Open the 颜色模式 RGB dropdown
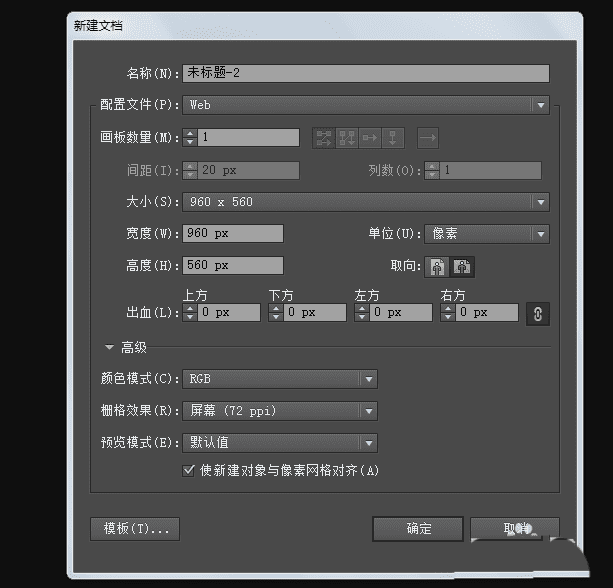The height and width of the screenshot is (588, 613). (x=280, y=379)
